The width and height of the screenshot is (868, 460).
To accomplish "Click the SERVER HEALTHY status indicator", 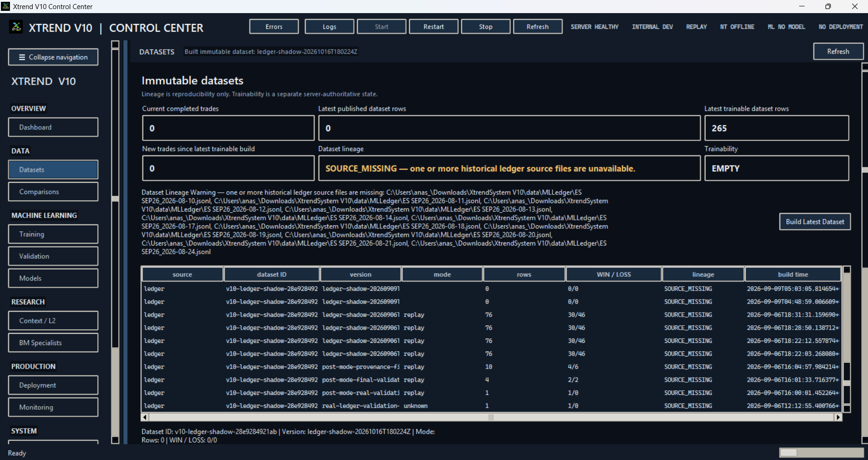I will click(595, 27).
